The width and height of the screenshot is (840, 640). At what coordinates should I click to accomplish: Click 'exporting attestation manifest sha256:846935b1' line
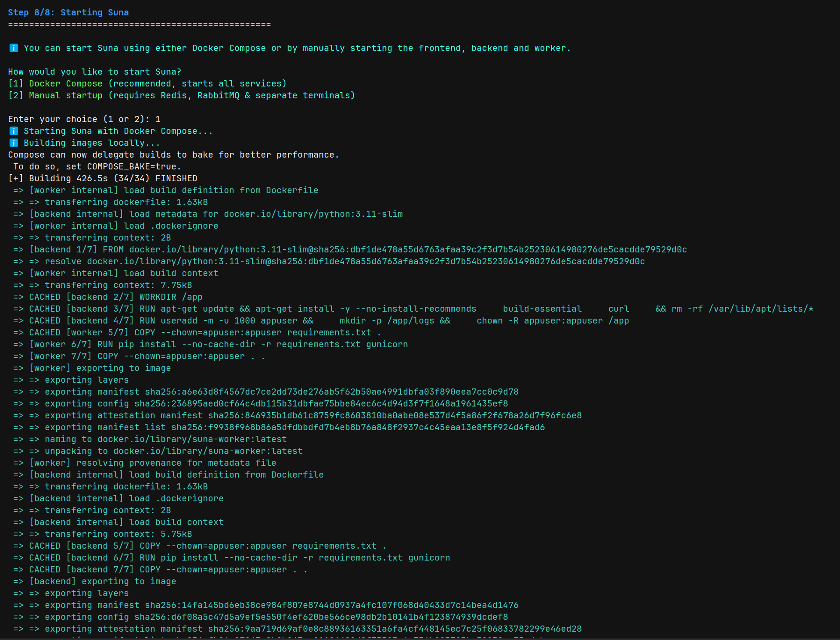pos(298,415)
